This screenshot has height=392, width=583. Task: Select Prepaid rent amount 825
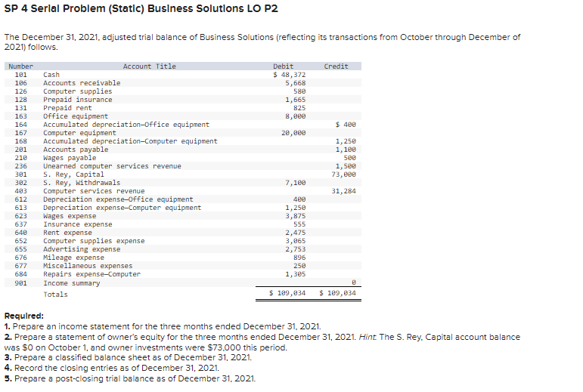(299, 108)
